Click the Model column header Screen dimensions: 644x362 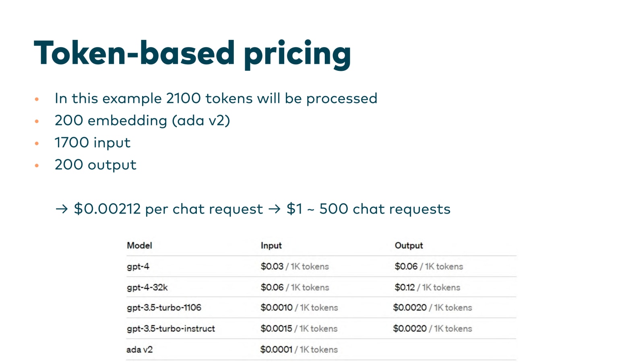(x=139, y=245)
